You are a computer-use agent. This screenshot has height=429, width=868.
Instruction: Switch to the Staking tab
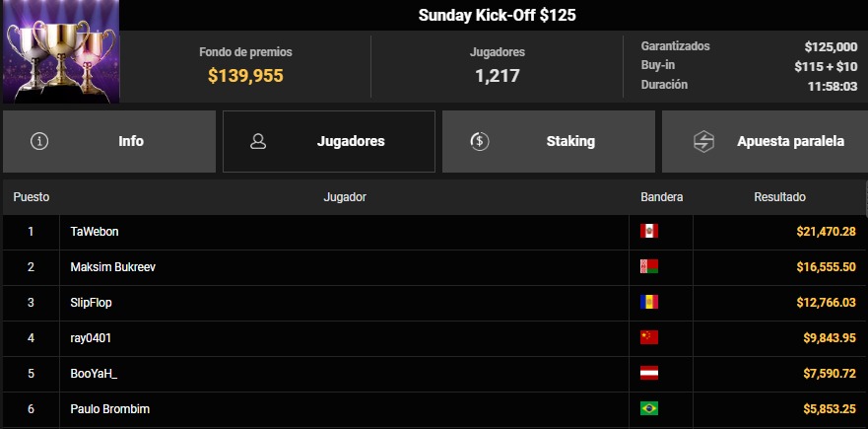548,141
